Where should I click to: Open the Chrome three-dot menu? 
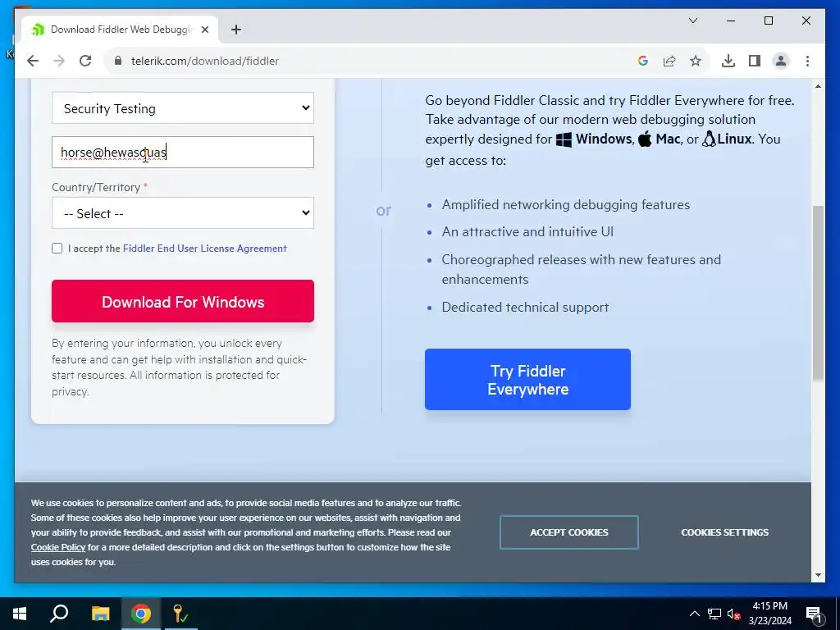pyautogui.click(x=807, y=61)
